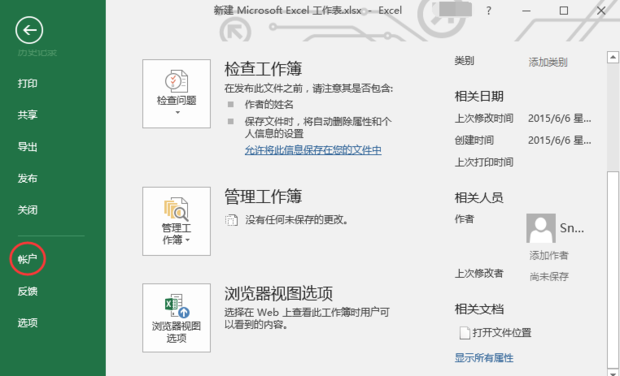
Task: Click the 没有任何未保存的更改 message
Action: click(297, 220)
